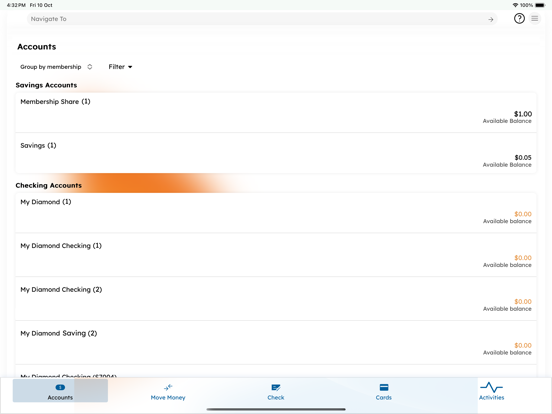This screenshot has height=414, width=552.
Task: Open the My Diamond (1) account
Action: pyautogui.click(x=276, y=213)
